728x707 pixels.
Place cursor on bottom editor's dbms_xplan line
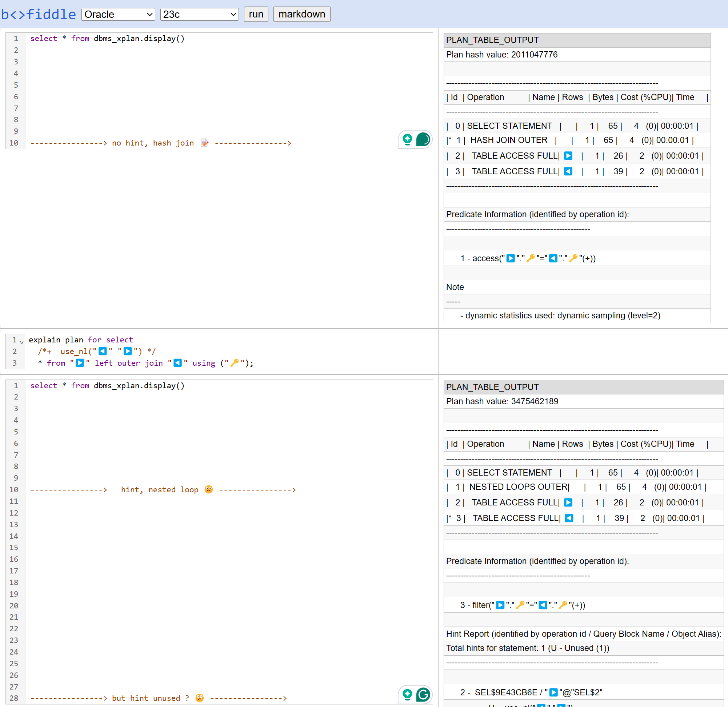(x=107, y=385)
